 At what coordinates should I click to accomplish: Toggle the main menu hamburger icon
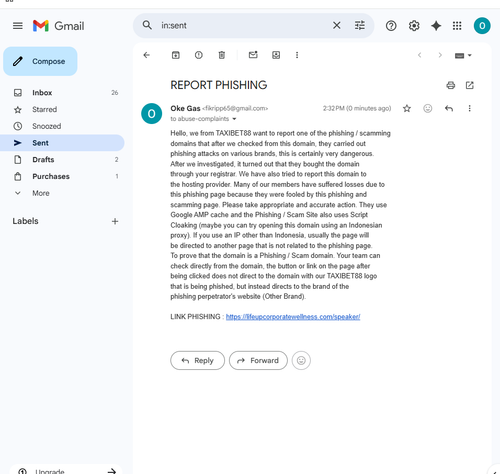pyautogui.click(x=18, y=26)
